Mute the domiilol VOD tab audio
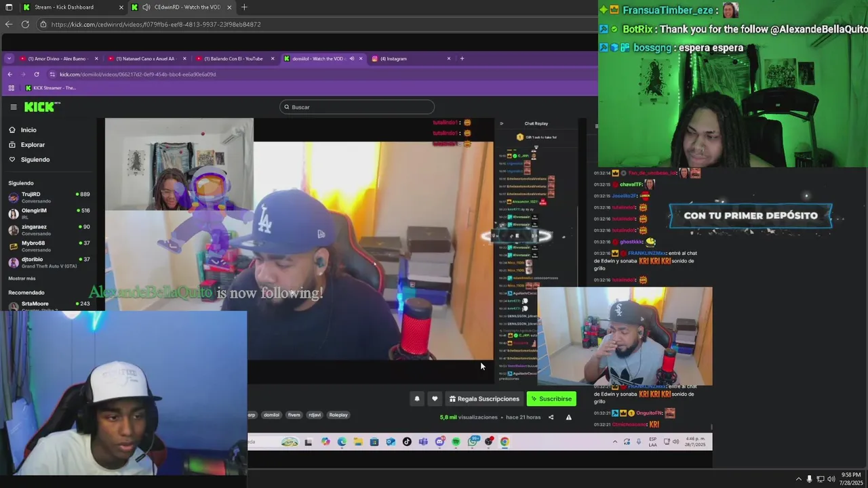Image resolution: width=868 pixels, height=488 pixels. pos(351,58)
